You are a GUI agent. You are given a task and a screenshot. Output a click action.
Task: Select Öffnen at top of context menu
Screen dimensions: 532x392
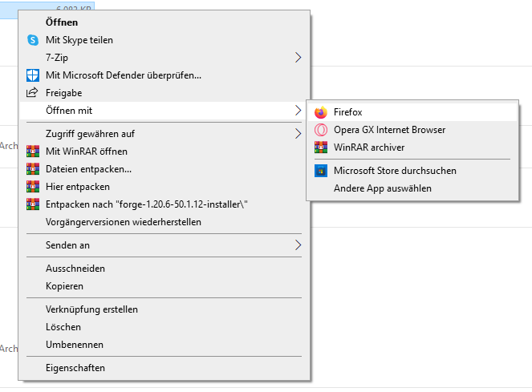click(62, 22)
